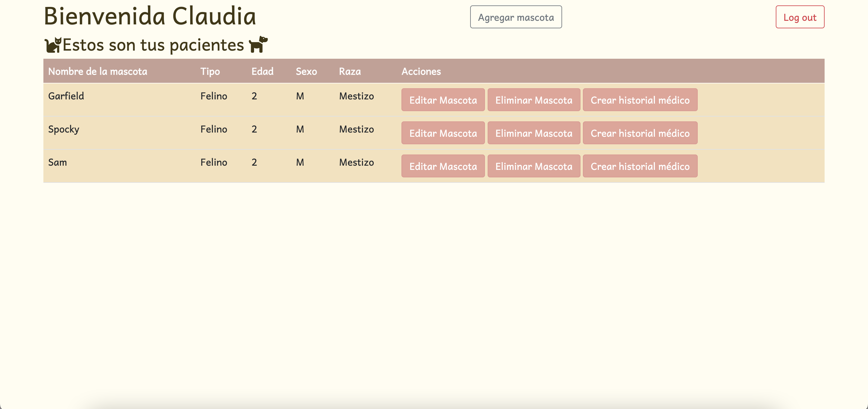868x409 pixels.
Task: Click the Nombre de la mascota column header
Action: click(x=98, y=71)
